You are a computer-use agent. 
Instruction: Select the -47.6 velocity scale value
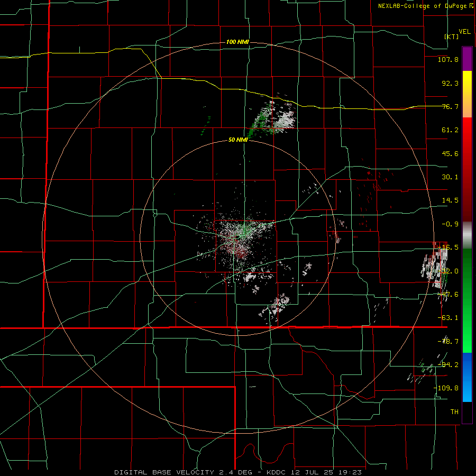[448, 295]
